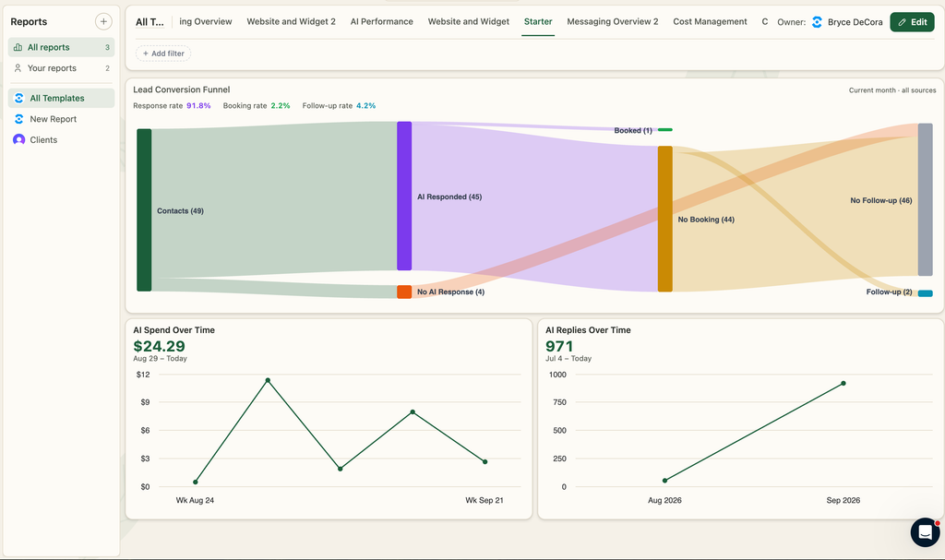
Task: Click the Lead Conversion Funnel title
Action: pos(182,89)
